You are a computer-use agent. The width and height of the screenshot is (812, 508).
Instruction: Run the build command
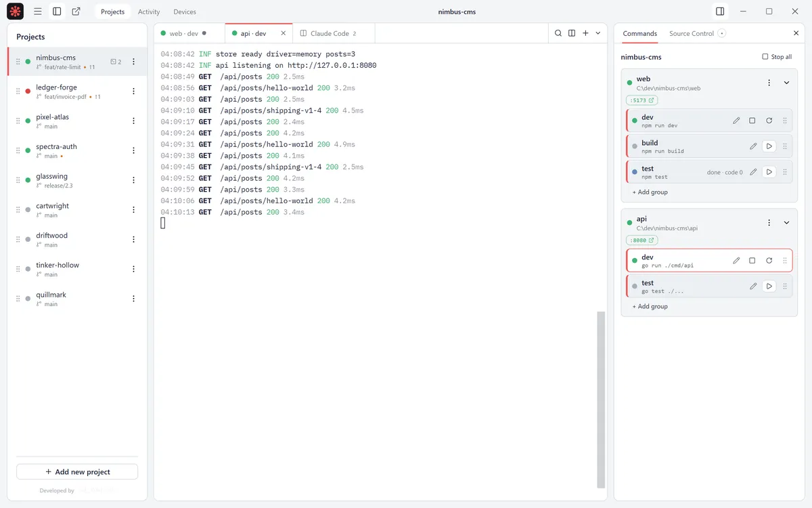coord(769,146)
